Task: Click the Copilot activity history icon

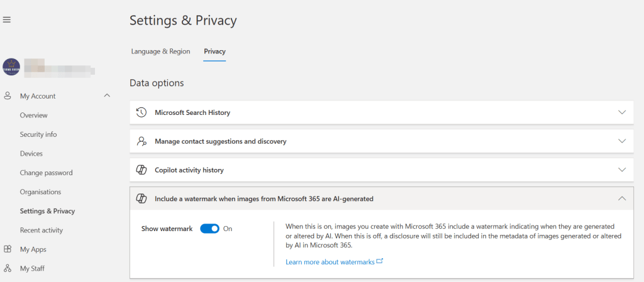Action: (x=142, y=170)
